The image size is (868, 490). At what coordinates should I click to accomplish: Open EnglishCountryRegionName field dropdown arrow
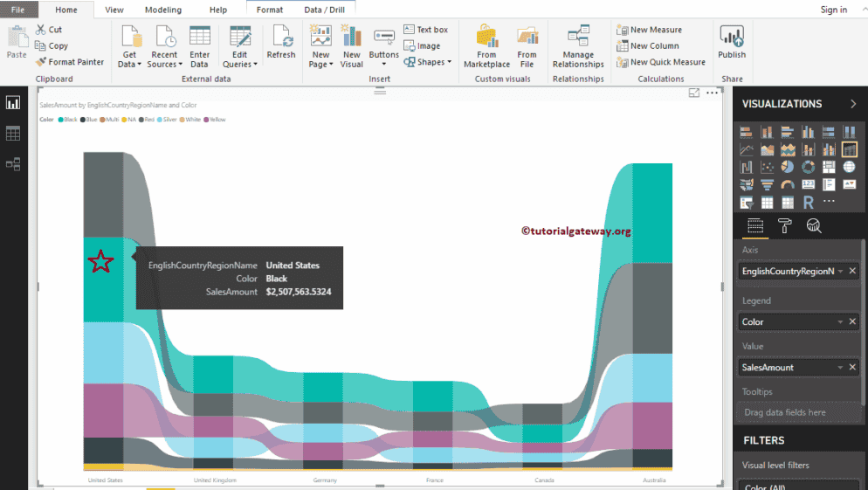coord(840,271)
